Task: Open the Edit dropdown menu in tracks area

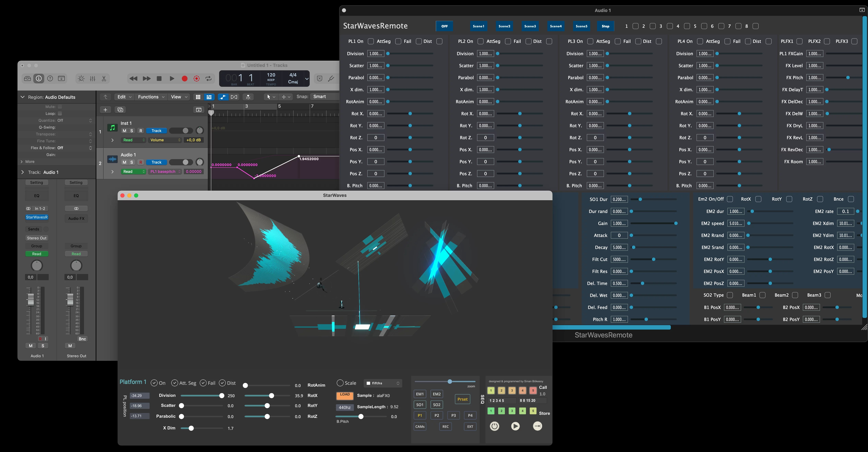Action: click(x=124, y=97)
